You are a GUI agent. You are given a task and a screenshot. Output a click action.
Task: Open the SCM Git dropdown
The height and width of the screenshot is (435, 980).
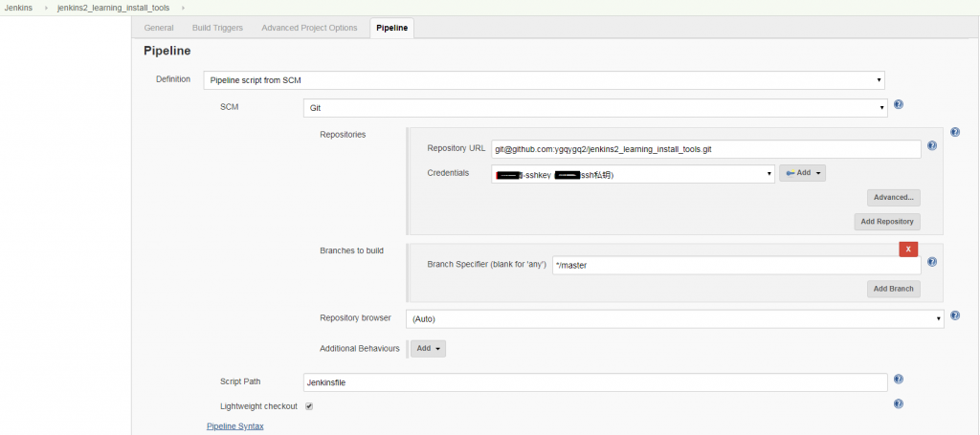click(595, 108)
